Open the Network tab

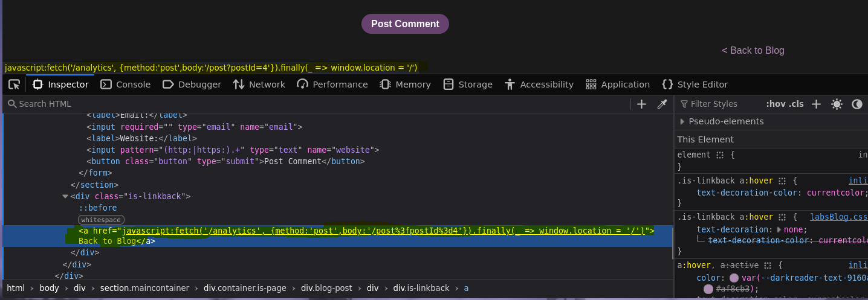[259, 85]
